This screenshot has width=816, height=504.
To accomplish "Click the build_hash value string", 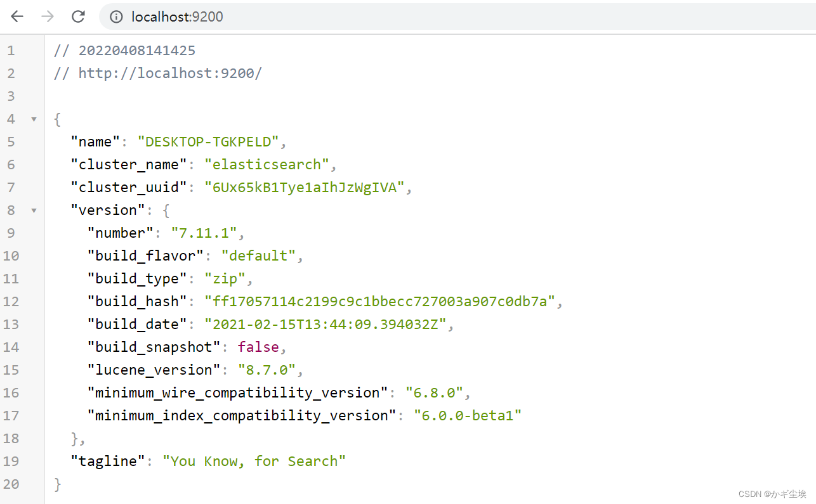I will [379, 302].
